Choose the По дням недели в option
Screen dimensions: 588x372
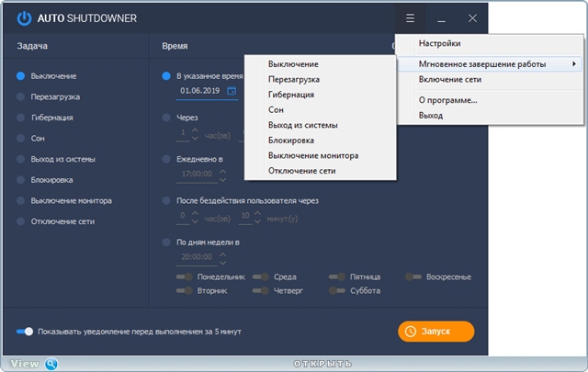166,242
